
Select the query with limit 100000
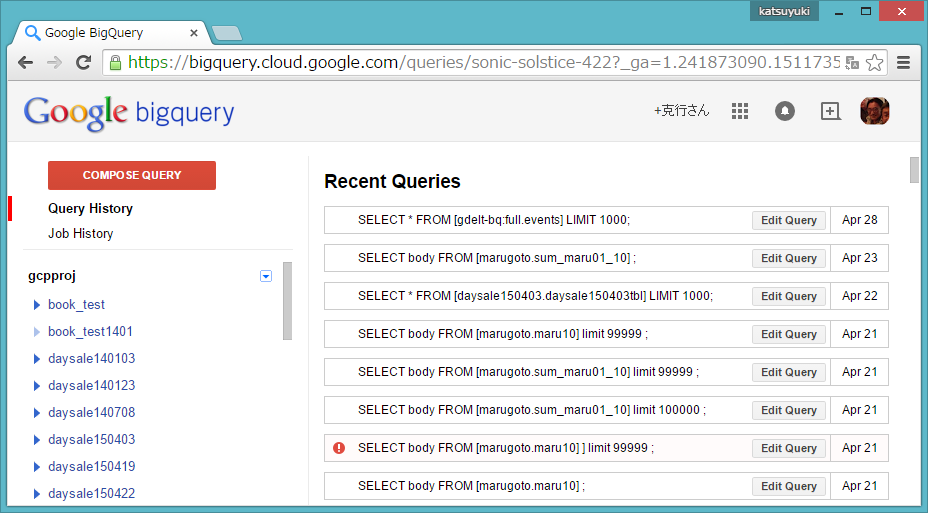coord(531,410)
